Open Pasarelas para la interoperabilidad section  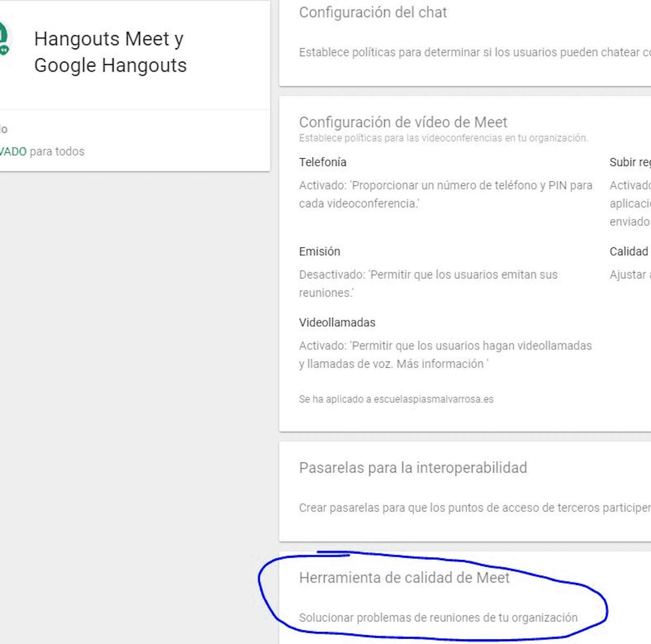pos(413,468)
